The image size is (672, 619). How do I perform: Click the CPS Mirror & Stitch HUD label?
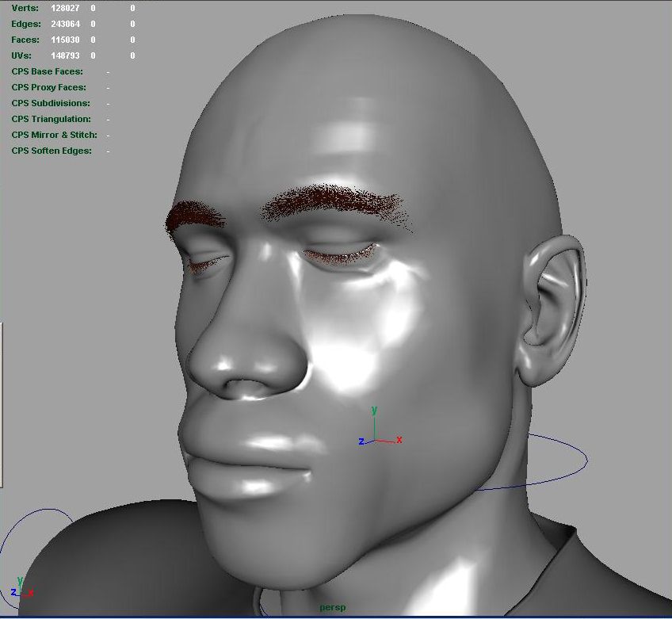(54, 135)
